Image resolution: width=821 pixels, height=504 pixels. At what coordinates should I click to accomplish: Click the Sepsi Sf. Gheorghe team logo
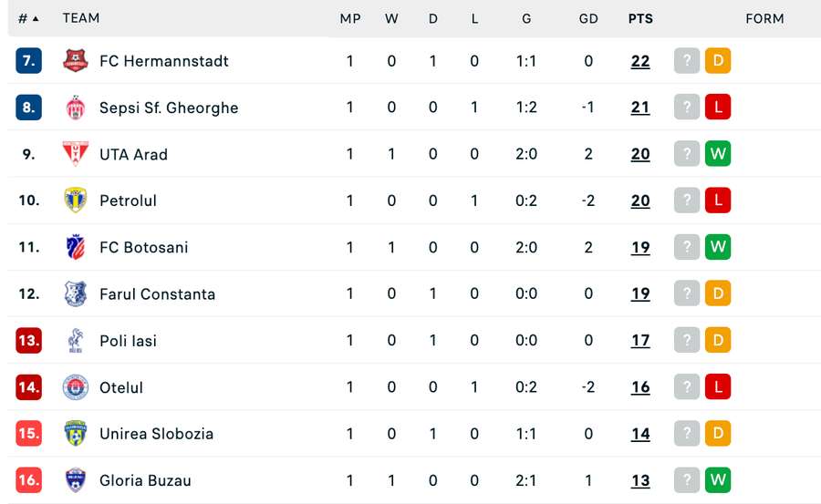75,108
